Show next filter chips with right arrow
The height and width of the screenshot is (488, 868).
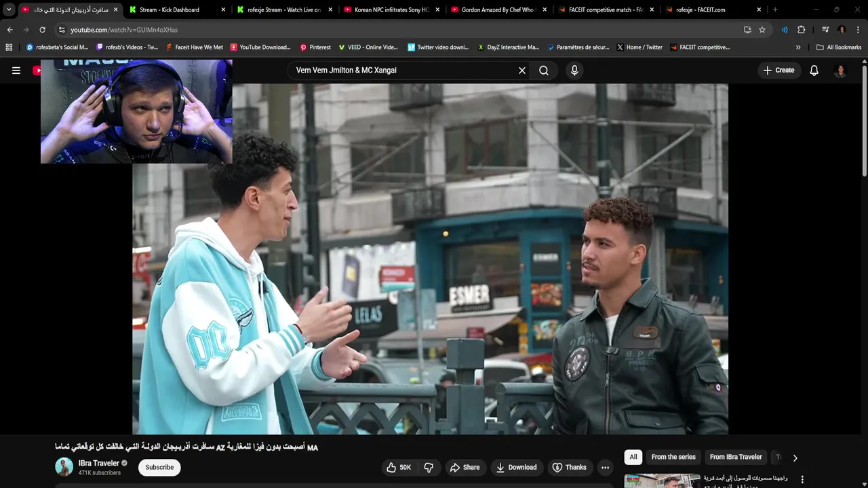point(795,458)
